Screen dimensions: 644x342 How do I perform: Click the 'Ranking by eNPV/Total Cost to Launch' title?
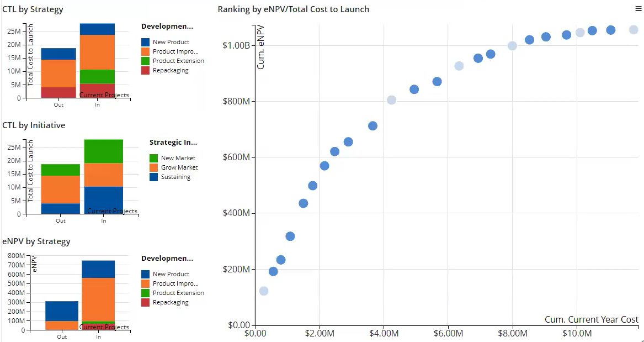[x=293, y=9]
